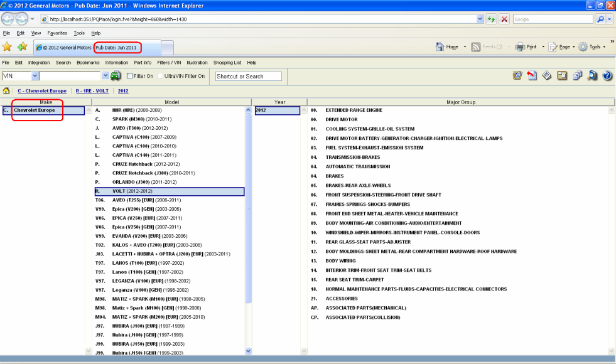This screenshot has width=616, height=364.
Task: Open the Information menu
Action: coord(117,62)
